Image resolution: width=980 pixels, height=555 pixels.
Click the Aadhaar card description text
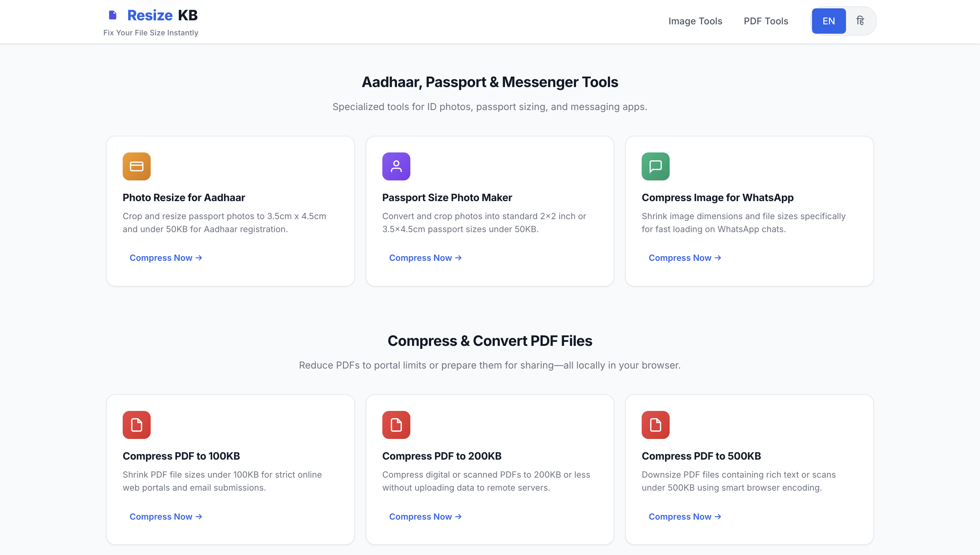(x=224, y=222)
